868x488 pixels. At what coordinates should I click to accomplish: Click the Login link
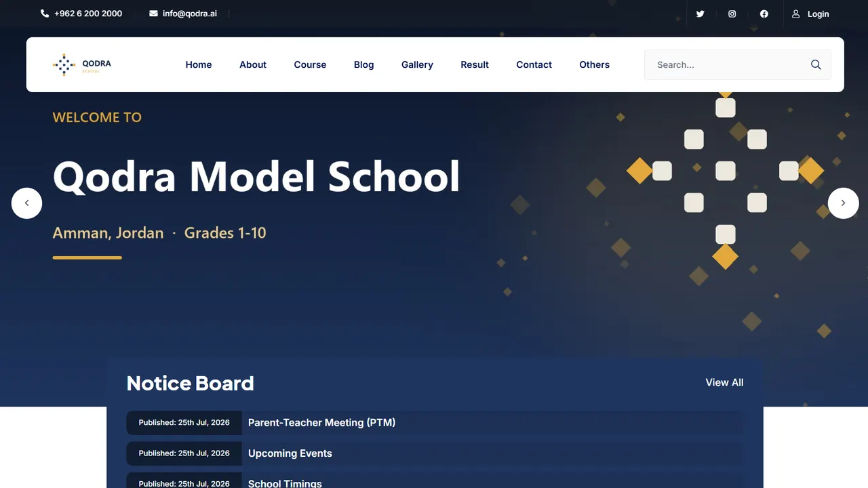pyautogui.click(x=818, y=14)
